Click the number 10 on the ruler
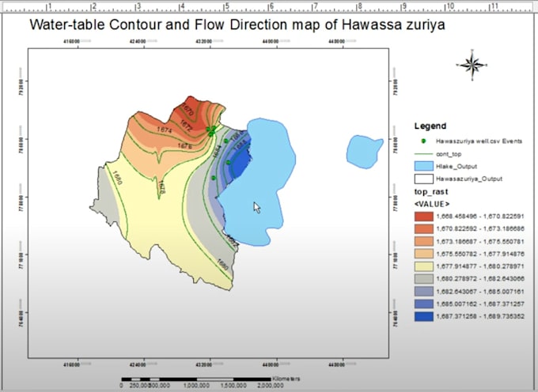The height and width of the screenshot is (392, 538). pos(450,6)
